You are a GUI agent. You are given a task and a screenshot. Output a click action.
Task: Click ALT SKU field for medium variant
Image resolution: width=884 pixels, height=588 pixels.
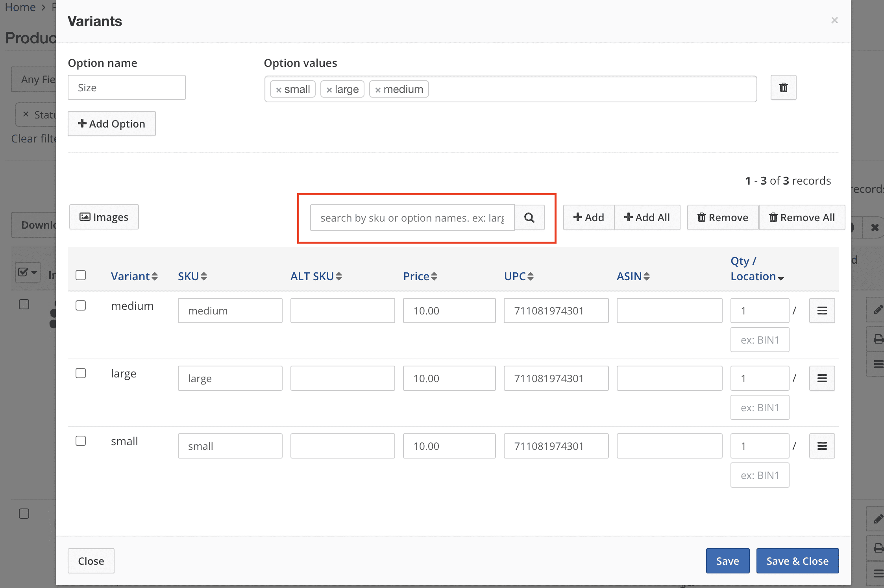(x=342, y=311)
